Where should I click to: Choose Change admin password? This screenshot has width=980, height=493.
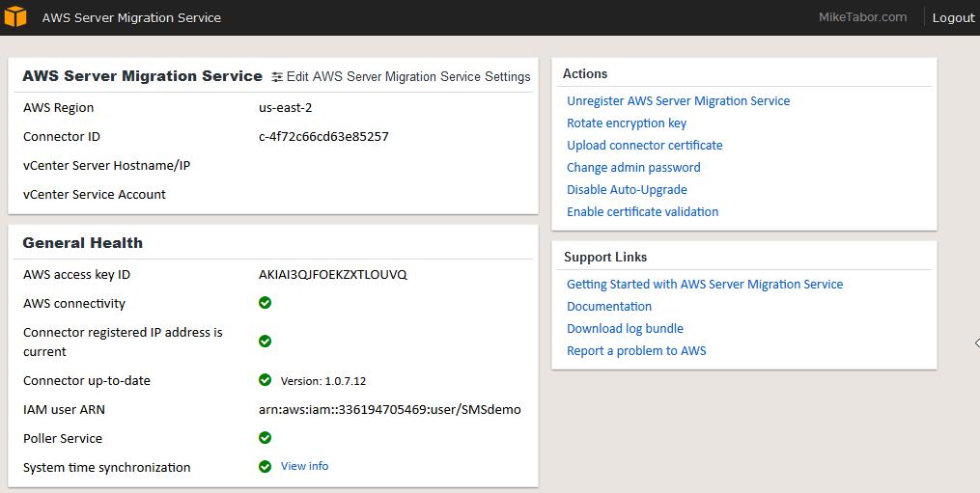[633, 168]
